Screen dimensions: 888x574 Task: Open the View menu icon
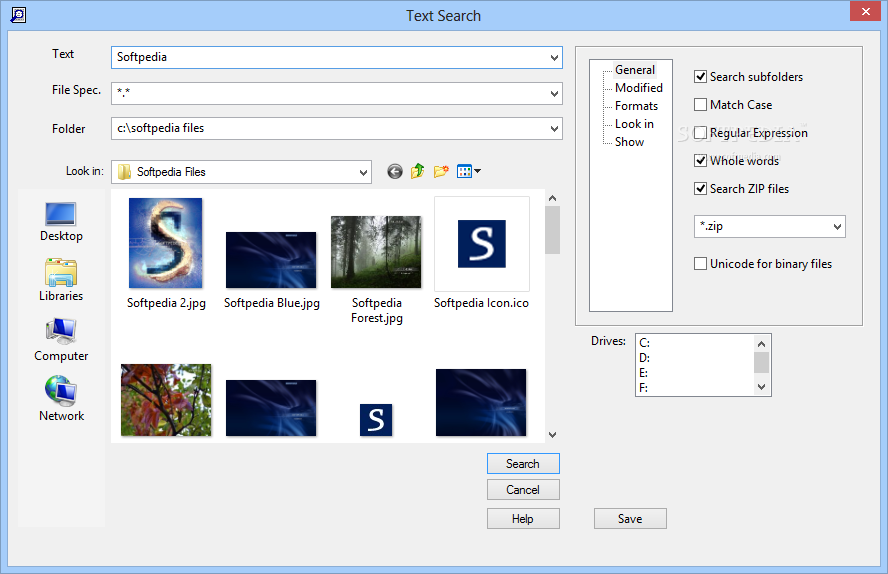pos(464,171)
